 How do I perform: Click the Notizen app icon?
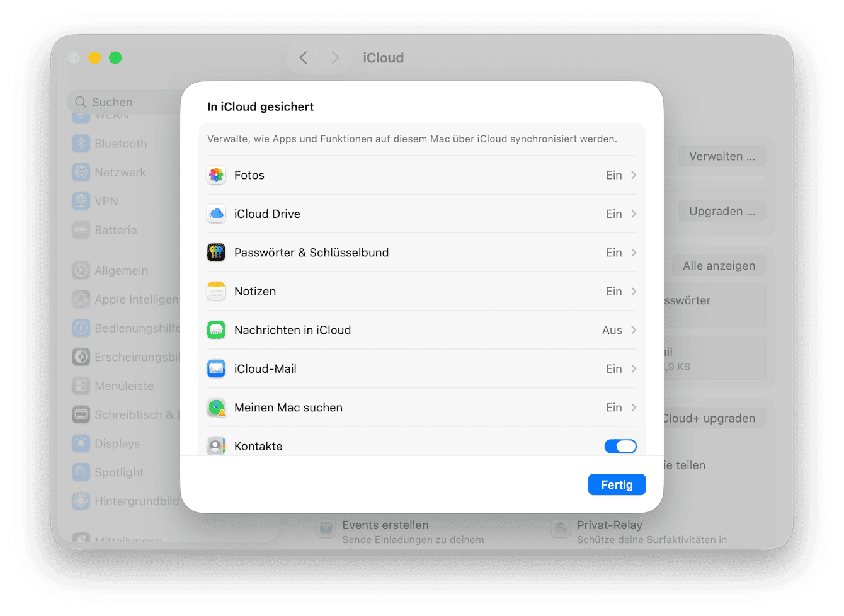click(x=216, y=292)
